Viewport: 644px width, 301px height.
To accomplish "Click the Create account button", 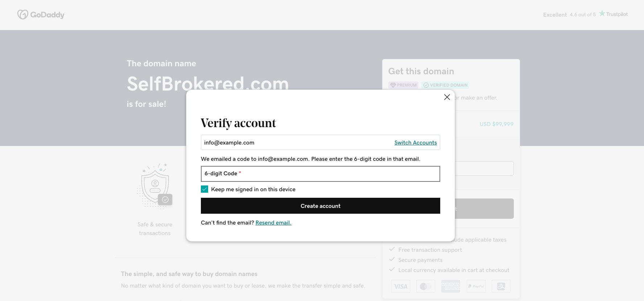I will [320, 206].
